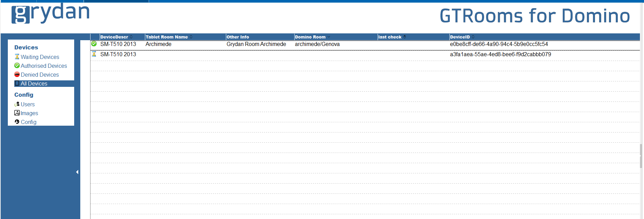
Task: Sort by Tablet Room Name arrows
Action: click(x=191, y=37)
